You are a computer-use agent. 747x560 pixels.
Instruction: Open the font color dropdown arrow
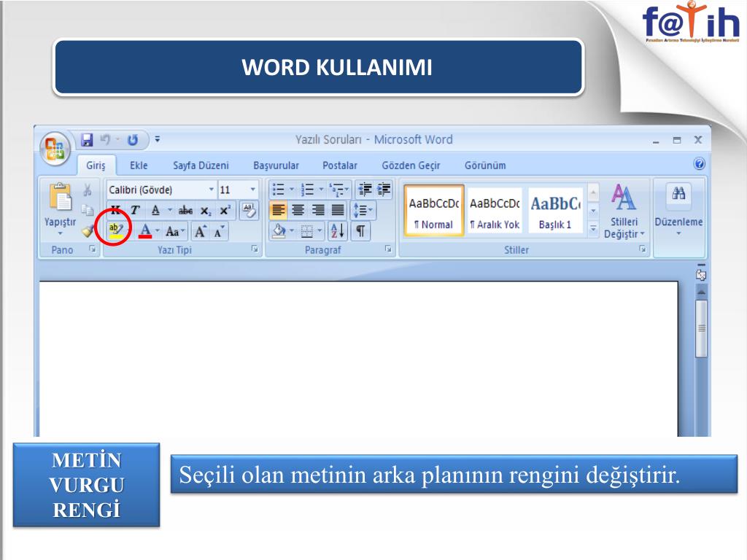click(x=158, y=231)
